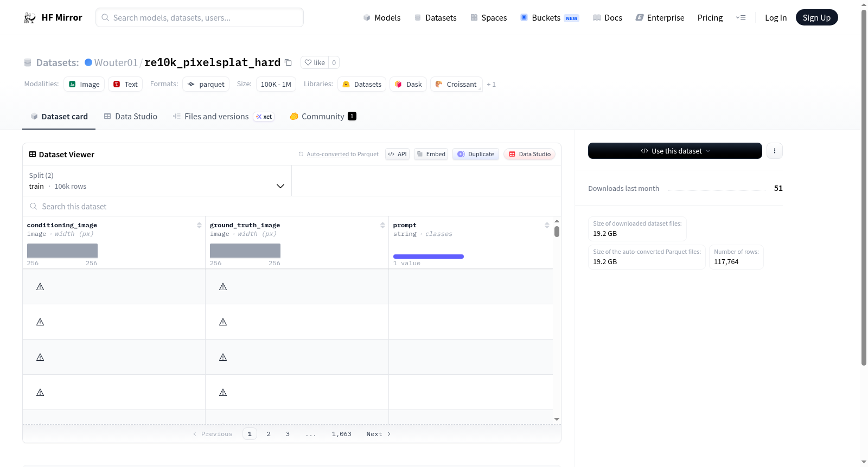Go to Spaces in the navigation
This screenshot has height=467, width=868.
(489, 17)
